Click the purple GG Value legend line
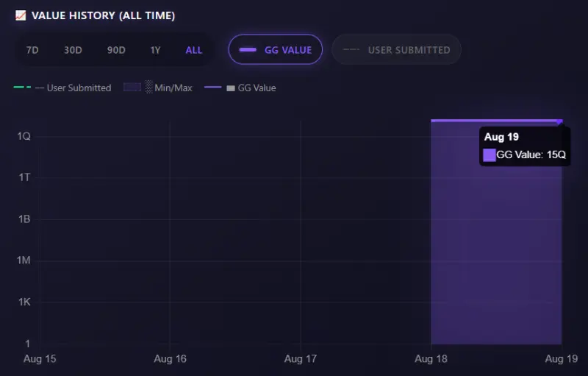The height and width of the screenshot is (376, 588). click(213, 87)
